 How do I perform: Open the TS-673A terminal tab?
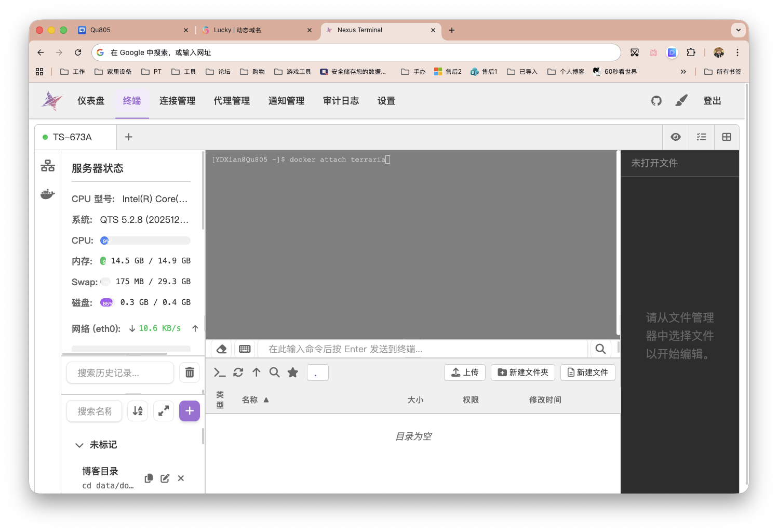coord(72,137)
